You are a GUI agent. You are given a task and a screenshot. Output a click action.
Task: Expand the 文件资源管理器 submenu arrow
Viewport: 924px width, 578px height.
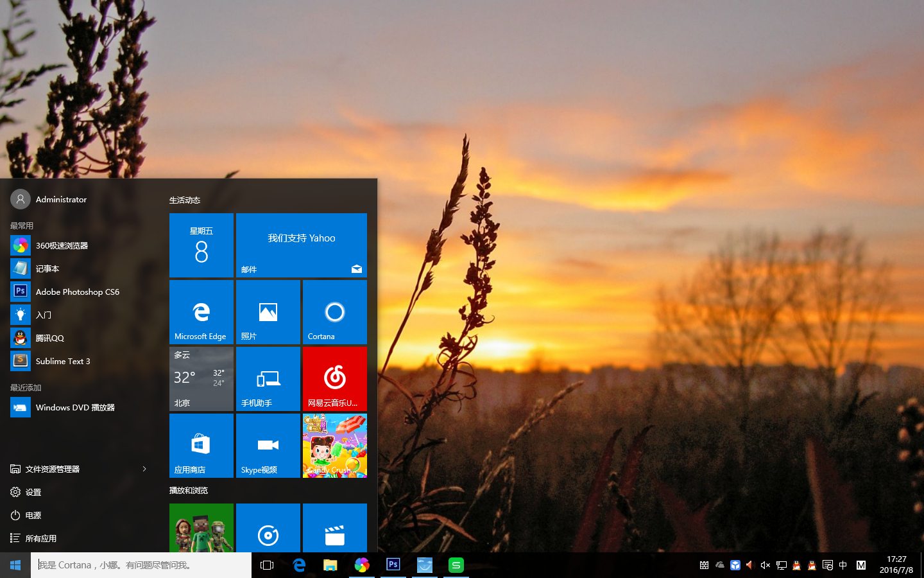coord(144,469)
